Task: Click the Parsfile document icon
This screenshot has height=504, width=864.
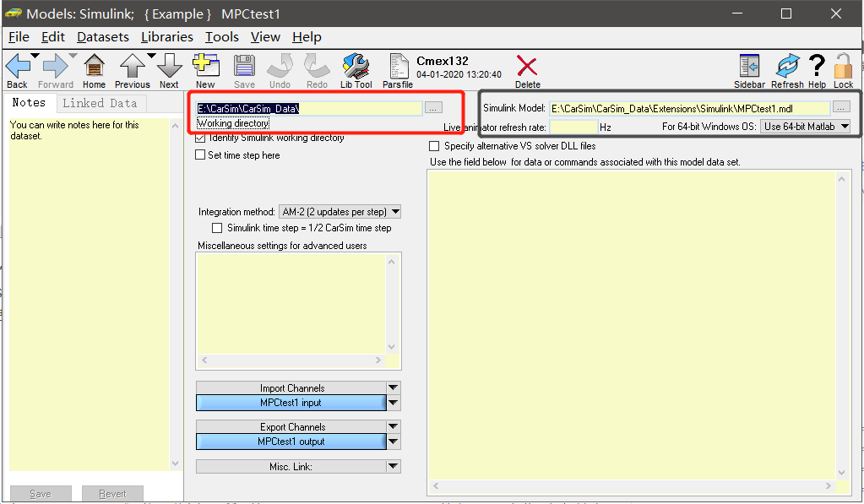Action: [398, 66]
